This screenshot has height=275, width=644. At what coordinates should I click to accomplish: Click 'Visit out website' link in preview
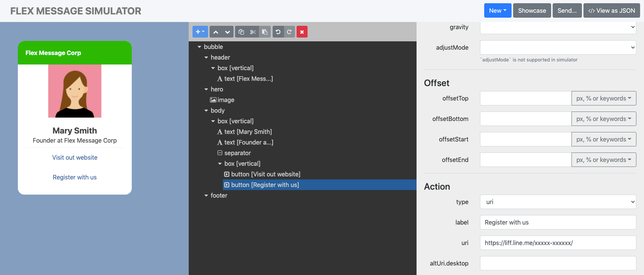coord(75,157)
